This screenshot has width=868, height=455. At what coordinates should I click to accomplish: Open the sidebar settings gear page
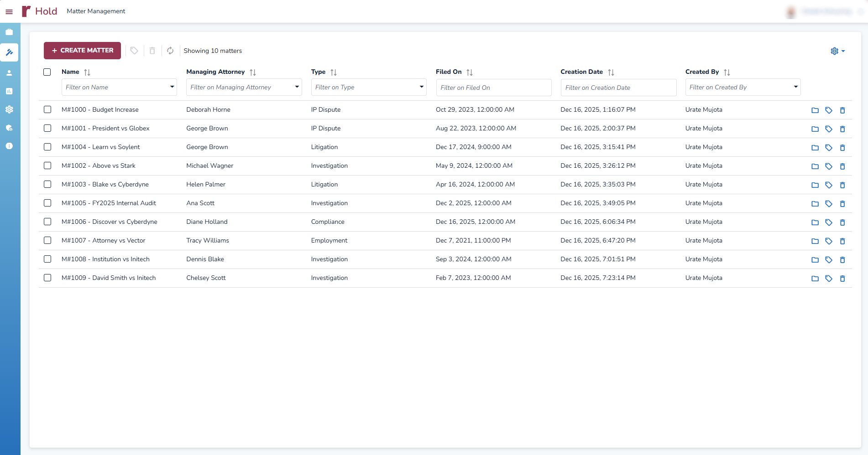tap(9, 109)
